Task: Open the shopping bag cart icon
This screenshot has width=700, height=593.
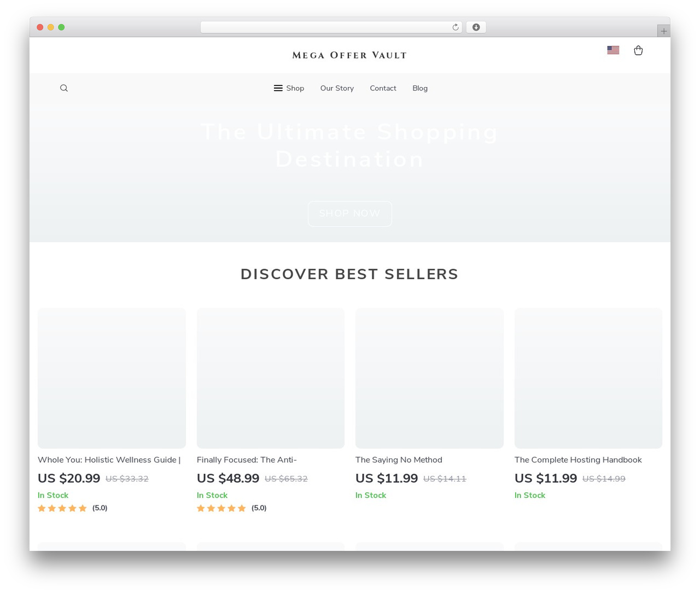Action: coord(638,50)
